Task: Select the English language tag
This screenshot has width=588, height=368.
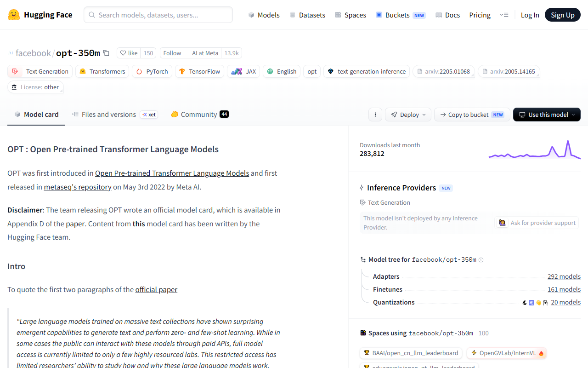Action: click(x=282, y=71)
